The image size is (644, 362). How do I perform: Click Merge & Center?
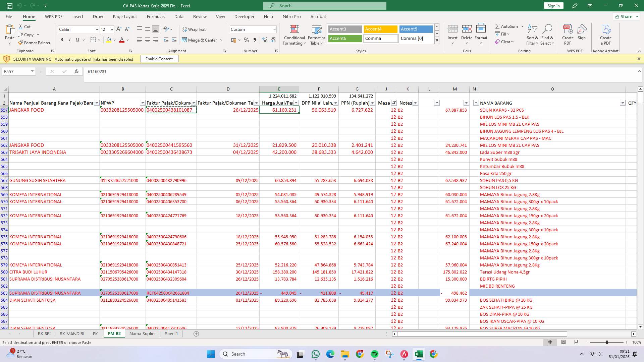click(x=200, y=40)
